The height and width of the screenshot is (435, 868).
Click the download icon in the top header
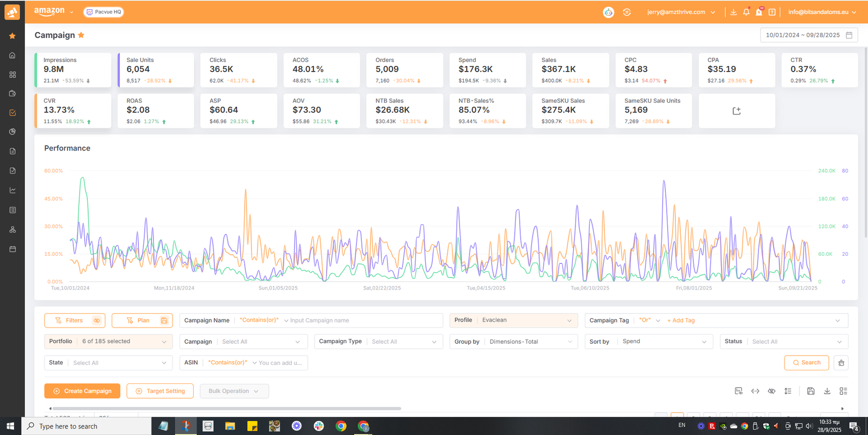pos(733,12)
